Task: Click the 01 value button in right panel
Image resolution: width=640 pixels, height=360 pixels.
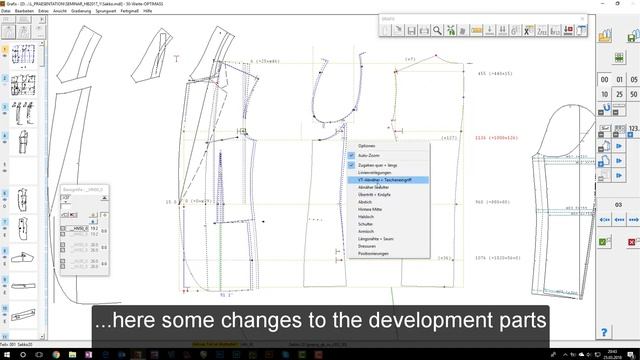Action: tap(619, 80)
